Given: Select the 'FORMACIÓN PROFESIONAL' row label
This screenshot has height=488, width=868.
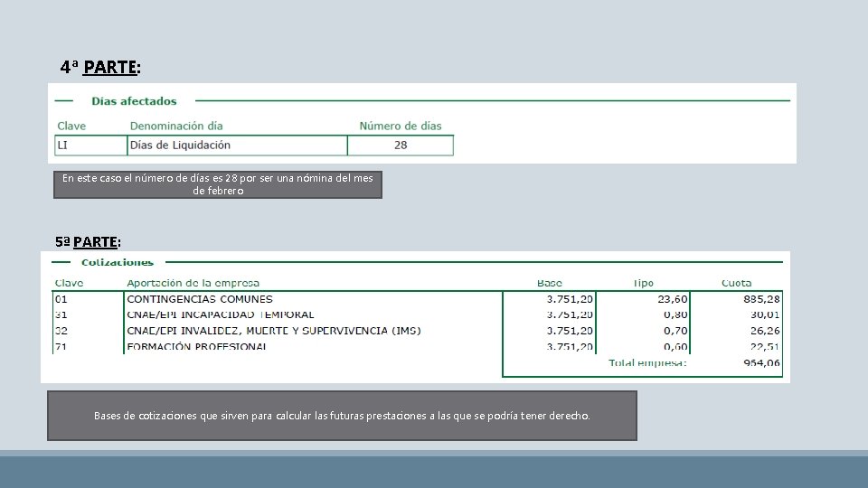Looking at the screenshot, I should pos(196,347).
